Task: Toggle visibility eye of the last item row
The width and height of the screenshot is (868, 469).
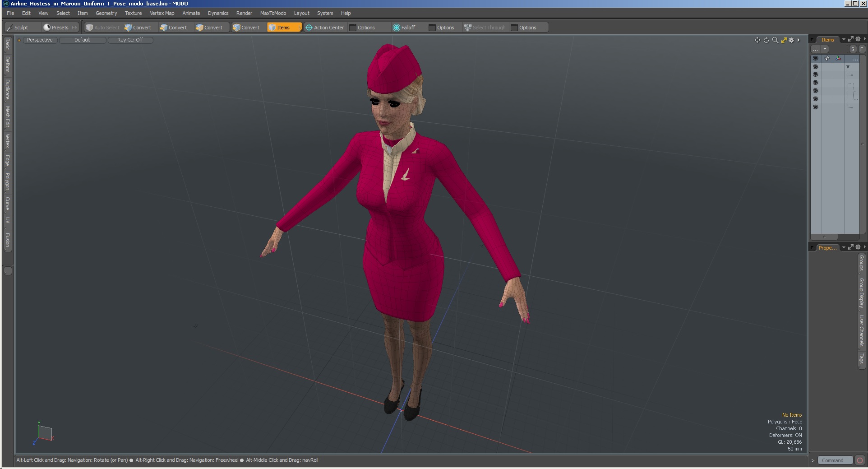Action: click(815, 107)
